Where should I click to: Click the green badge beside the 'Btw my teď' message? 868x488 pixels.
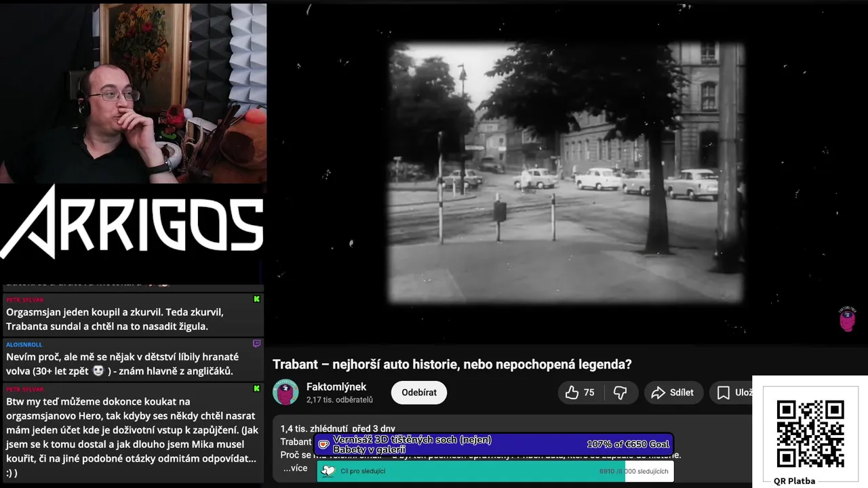coord(256,388)
